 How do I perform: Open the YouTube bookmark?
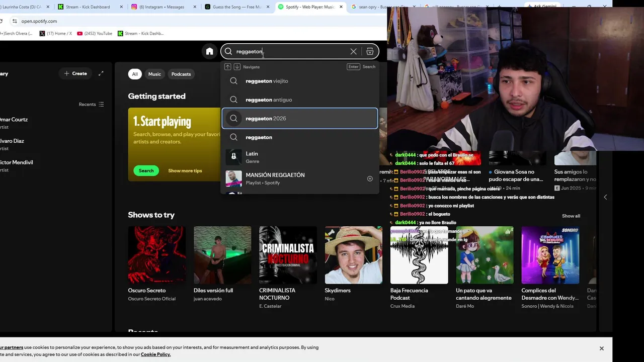tap(95, 33)
